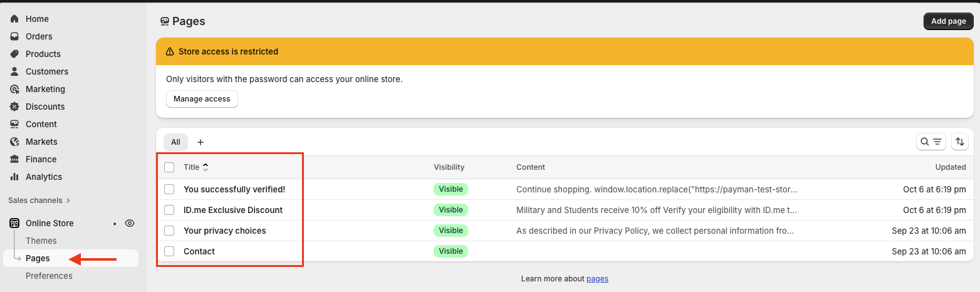The width and height of the screenshot is (980, 292).
Task: Click the search and filter icon button
Action: 931,142
